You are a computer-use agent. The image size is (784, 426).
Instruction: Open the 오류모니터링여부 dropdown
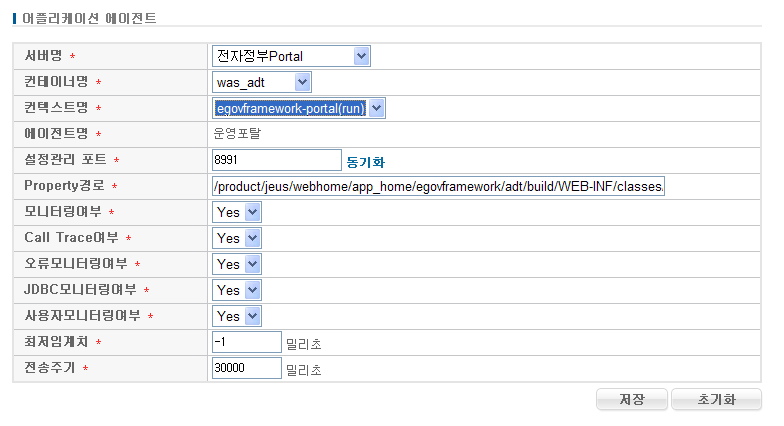237,264
